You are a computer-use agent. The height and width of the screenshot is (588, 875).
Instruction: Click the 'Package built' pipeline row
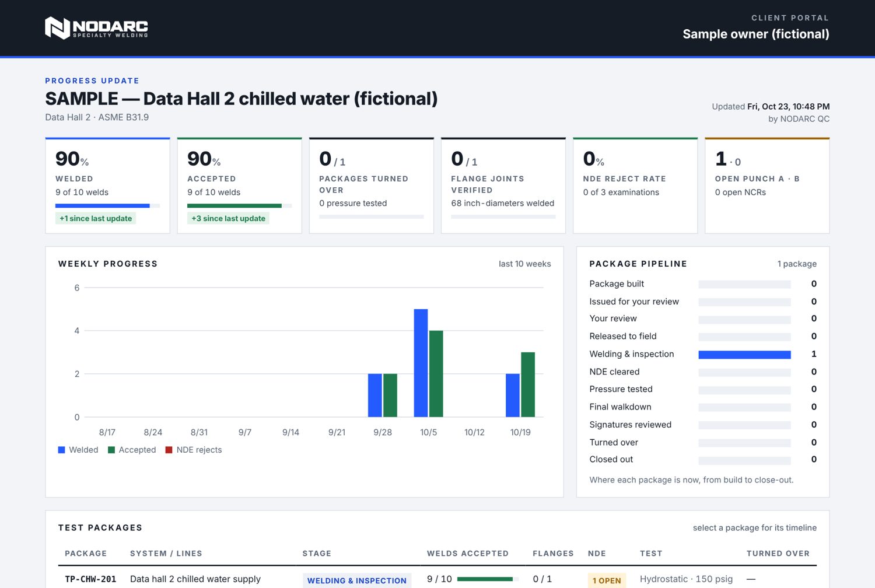click(x=703, y=284)
